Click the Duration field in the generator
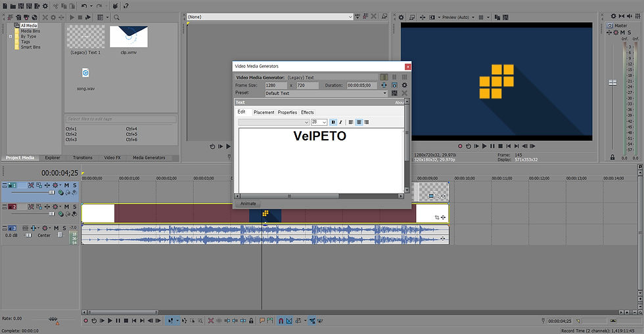644x334 pixels. 362,85
